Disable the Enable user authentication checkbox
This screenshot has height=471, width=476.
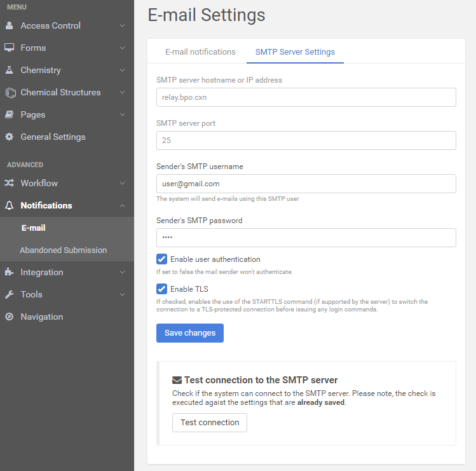click(161, 259)
